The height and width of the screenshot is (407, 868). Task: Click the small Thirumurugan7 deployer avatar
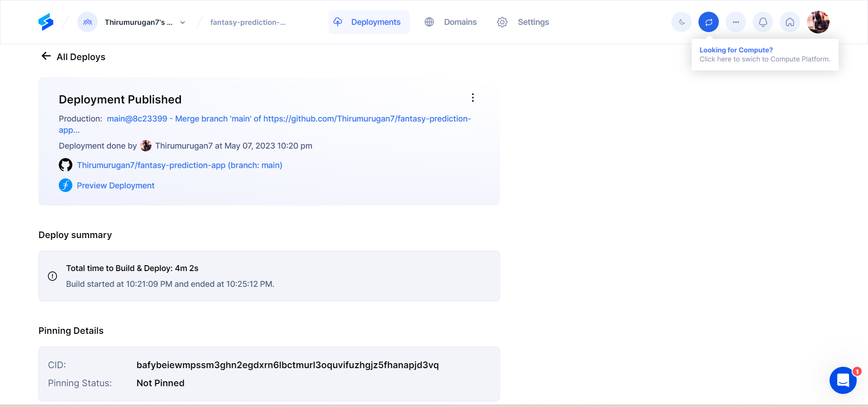146,145
